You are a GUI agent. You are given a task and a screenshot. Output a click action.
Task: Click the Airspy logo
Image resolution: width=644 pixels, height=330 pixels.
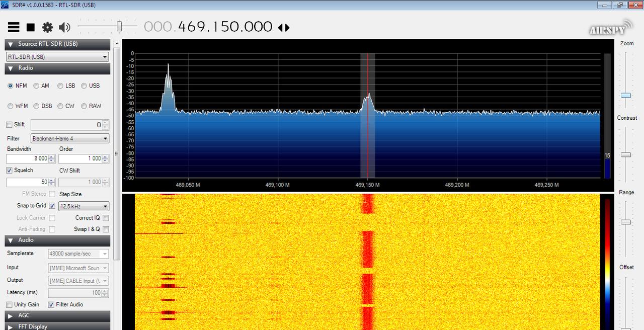[611, 29]
